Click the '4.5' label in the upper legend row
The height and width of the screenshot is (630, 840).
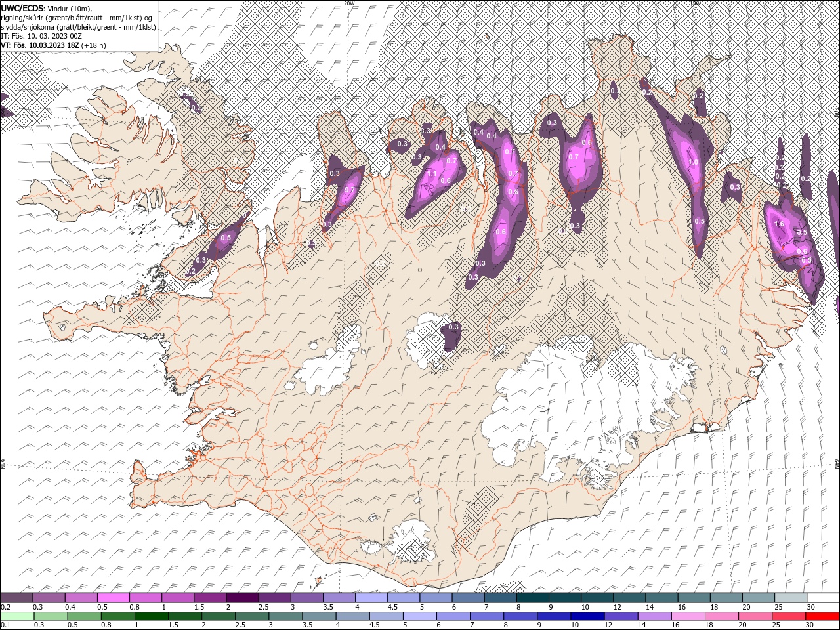(x=392, y=608)
